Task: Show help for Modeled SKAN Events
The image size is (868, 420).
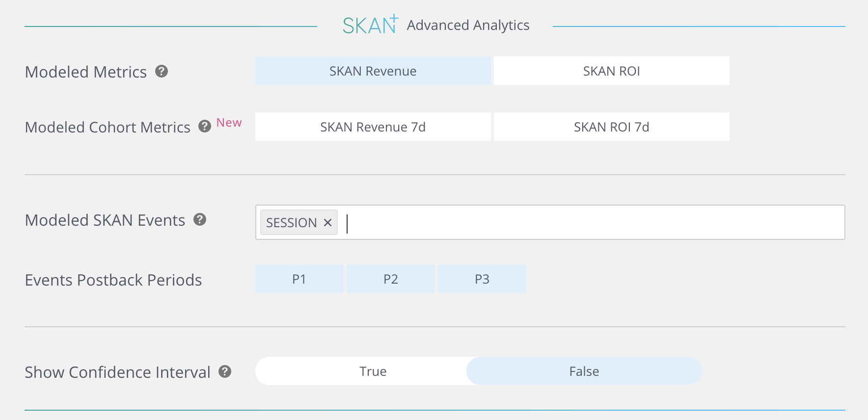Action: point(199,219)
